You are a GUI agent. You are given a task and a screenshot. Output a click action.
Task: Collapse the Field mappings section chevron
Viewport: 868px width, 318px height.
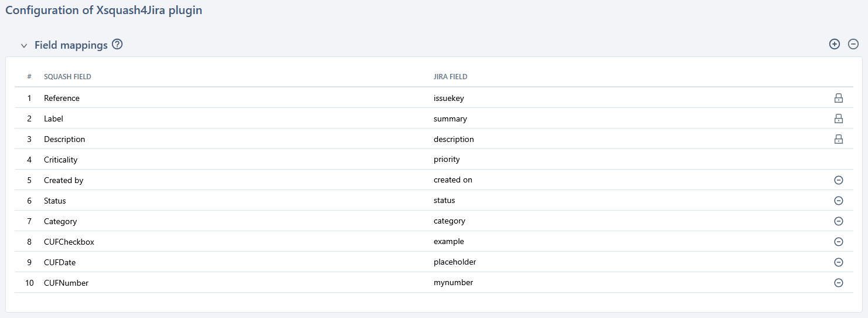(24, 45)
